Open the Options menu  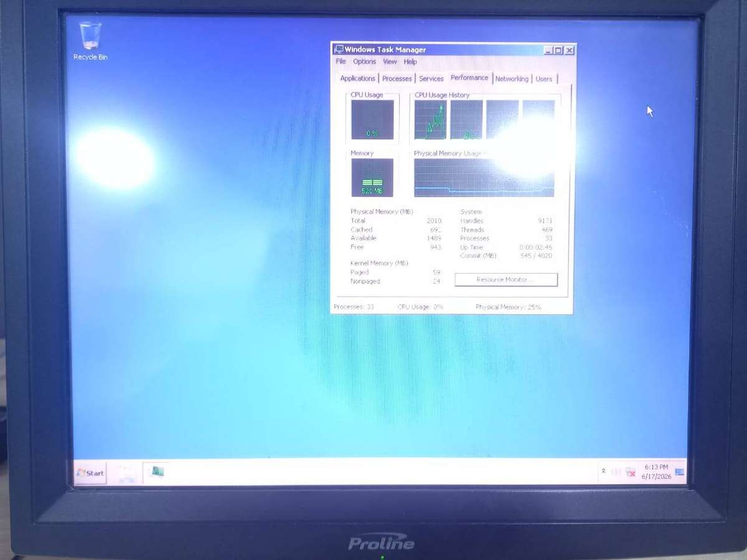click(x=364, y=62)
